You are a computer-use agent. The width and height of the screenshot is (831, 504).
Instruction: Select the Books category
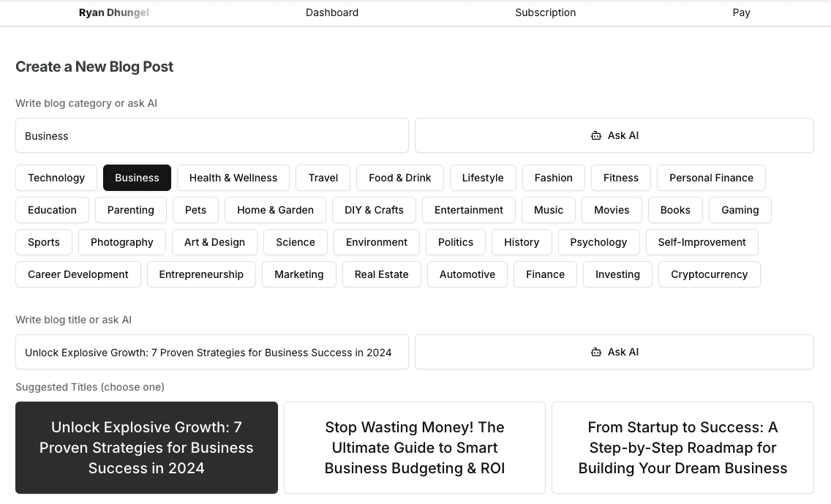pos(675,211)
